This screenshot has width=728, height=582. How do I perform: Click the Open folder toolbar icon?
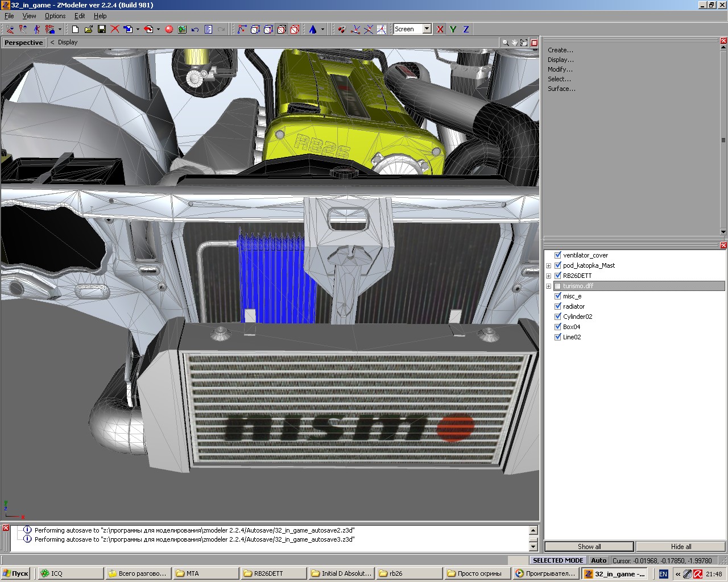pos(88,29)
